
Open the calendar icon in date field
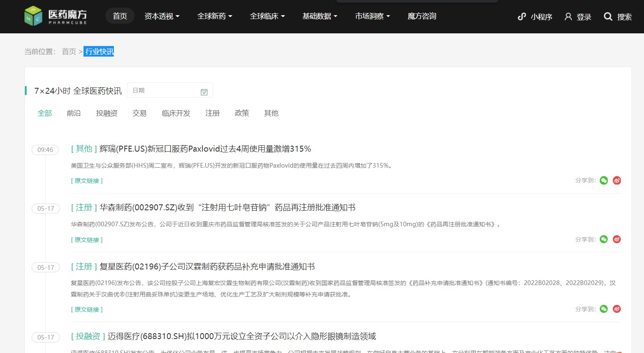coord(204,92)
